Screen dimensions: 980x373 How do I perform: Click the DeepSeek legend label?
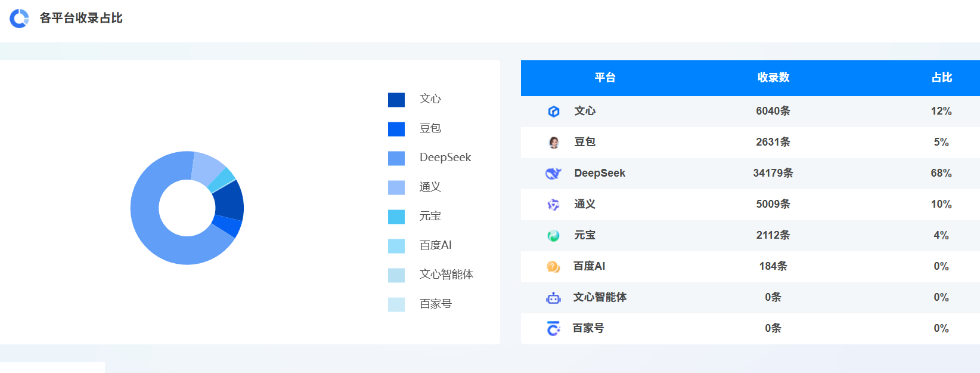pos(445,157)
